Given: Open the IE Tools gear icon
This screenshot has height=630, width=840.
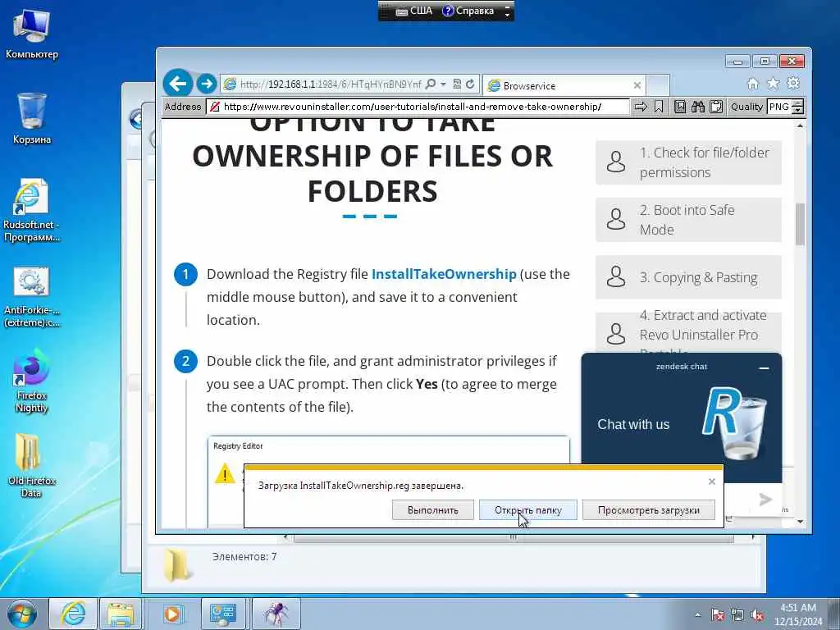Looking at the screenshot, I should 793,83.
